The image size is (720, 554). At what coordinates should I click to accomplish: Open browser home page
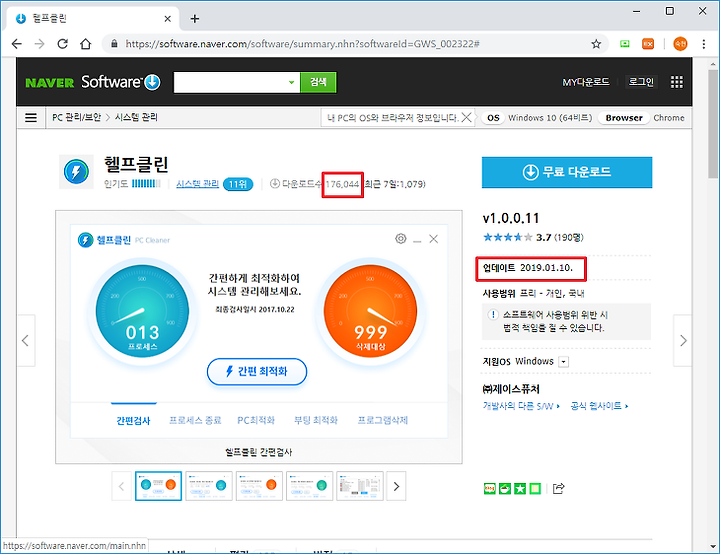[x=85, y=44]
